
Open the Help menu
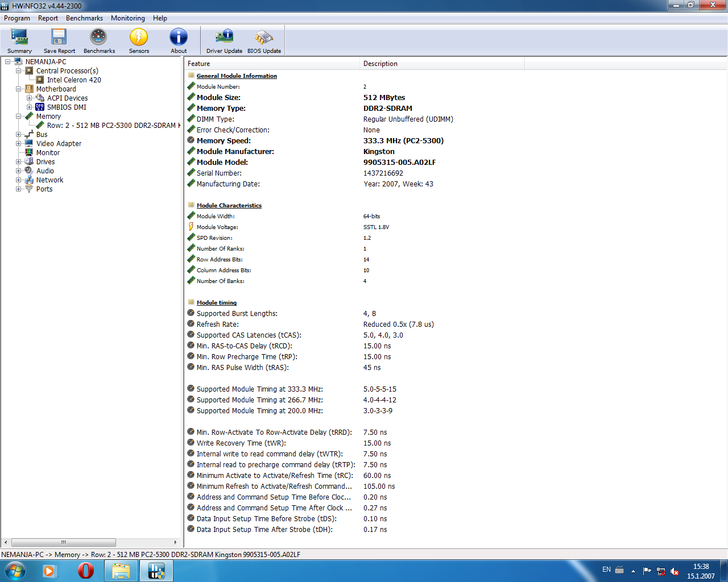pos(160,18)
